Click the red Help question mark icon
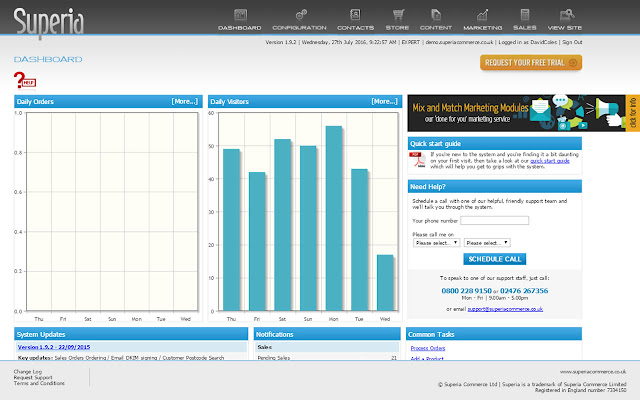The width and height of the screenshot is (640, 400). [x=20, y=80]
